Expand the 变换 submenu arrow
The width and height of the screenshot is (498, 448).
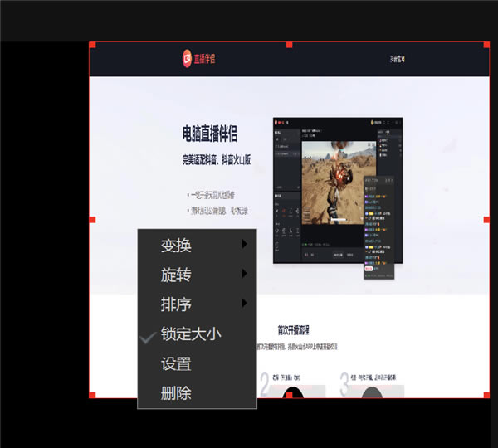pyautogui.click(x=244, y=244)
